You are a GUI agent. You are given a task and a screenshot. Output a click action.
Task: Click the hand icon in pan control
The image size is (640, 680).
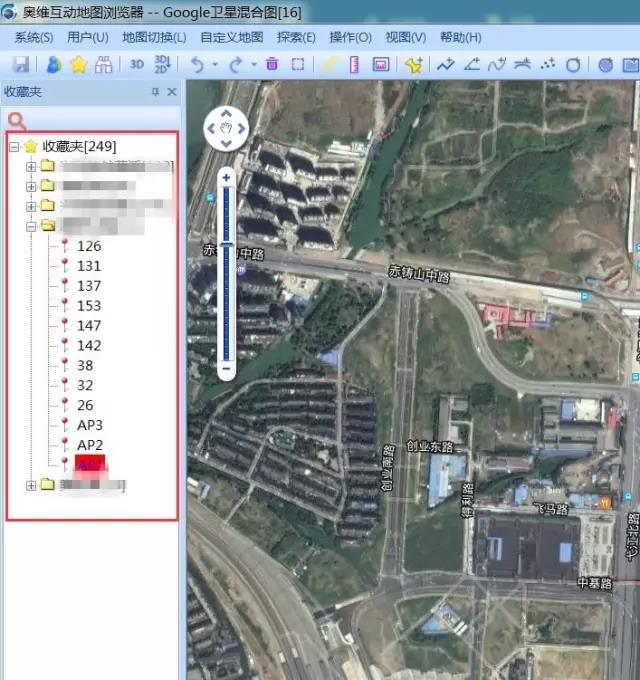tap(226, 128)
